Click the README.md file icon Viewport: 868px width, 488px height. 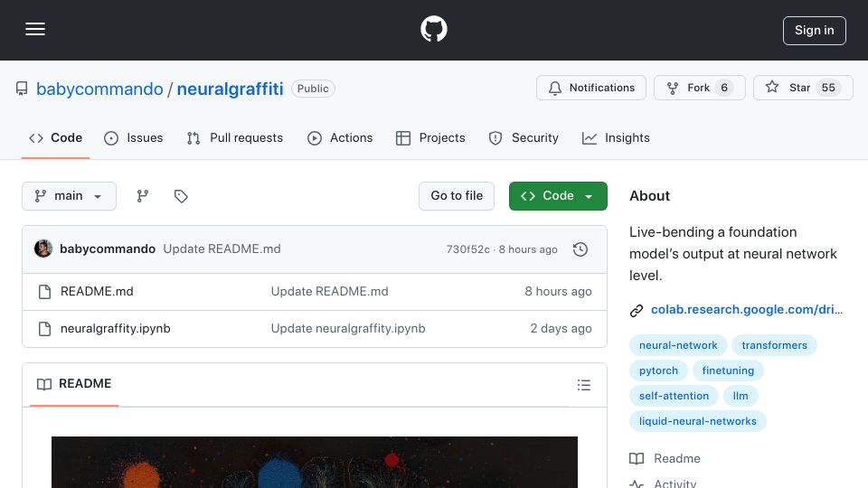coord(45,292)
